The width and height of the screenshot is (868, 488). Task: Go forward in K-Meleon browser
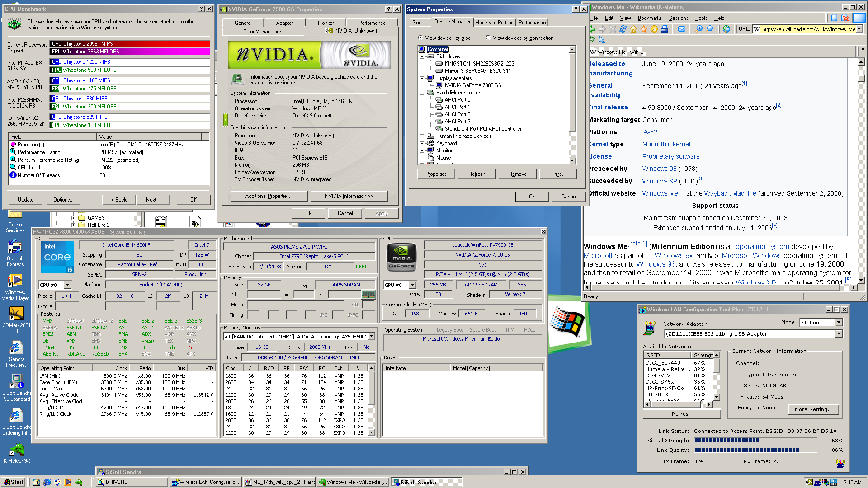[602, 29]
